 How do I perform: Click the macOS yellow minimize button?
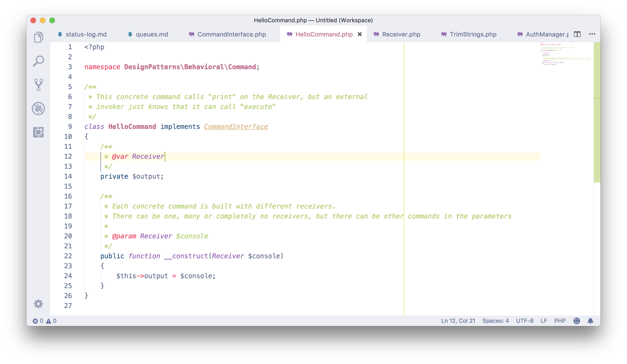(x=43, y=20)
